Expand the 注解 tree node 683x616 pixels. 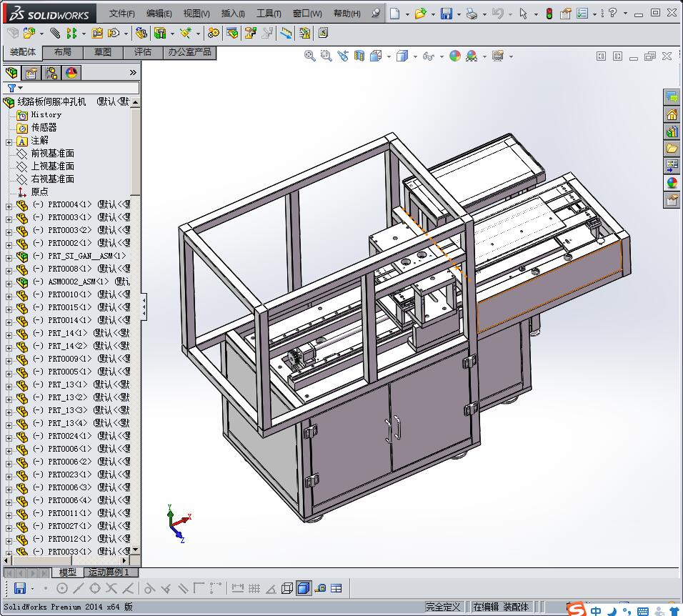(9, 142)
